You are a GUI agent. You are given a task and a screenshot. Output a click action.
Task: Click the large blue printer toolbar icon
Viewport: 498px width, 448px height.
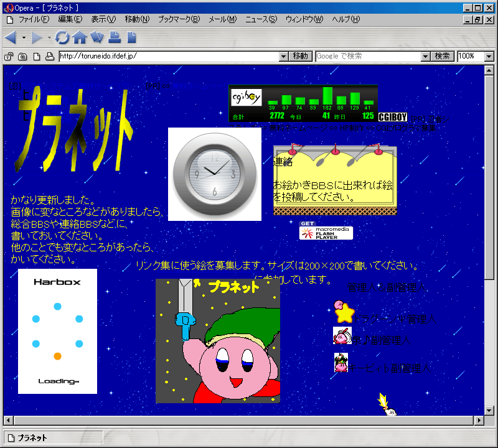tap(115, 37)
